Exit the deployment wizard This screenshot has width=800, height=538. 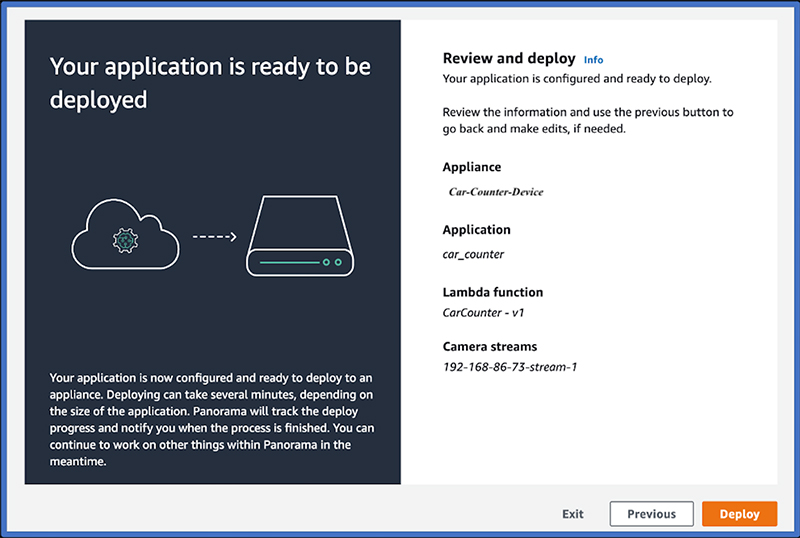point(572,514)
